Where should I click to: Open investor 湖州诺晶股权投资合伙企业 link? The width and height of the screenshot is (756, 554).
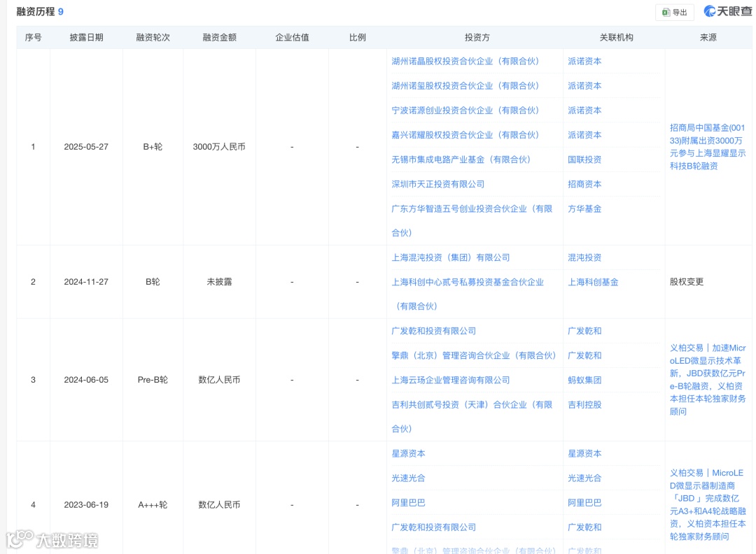(x=465, y=61)
